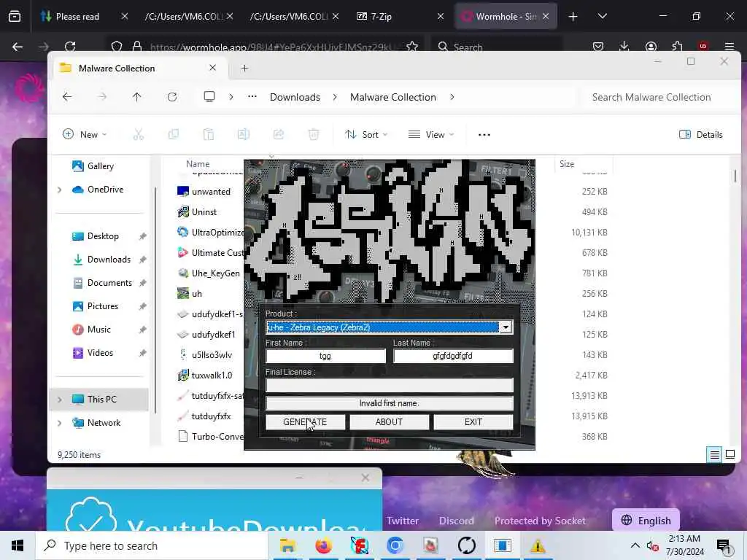The width and height of the screenshot is (747, 560).
Task: Open the Sort menu
Action: [366, 135]
